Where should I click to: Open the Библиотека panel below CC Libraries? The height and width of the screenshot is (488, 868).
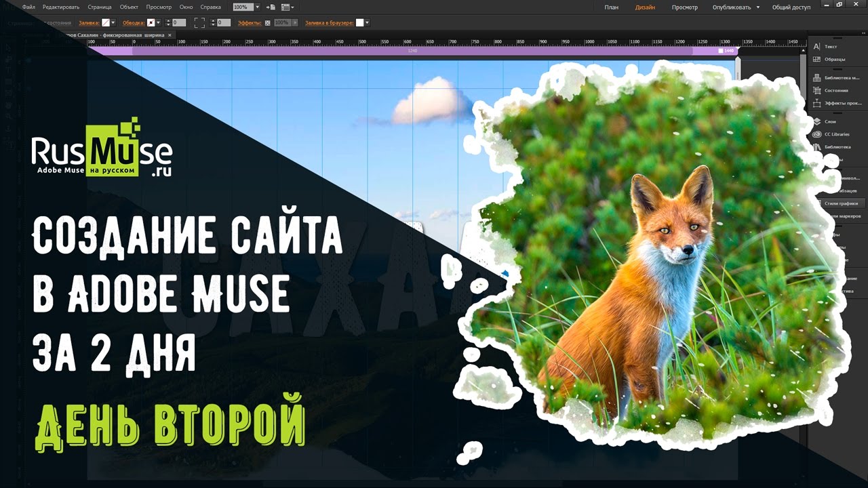(831, 146)
